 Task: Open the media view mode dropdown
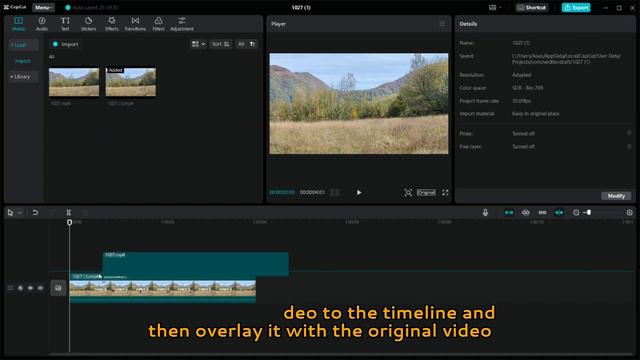point(198,44)
